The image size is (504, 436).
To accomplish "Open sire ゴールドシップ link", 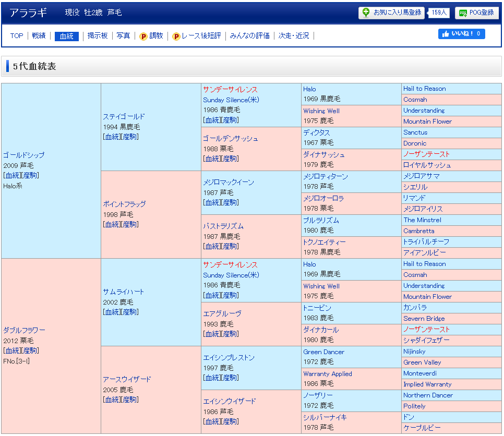I will pyautogui.click(x=24, y=155).
